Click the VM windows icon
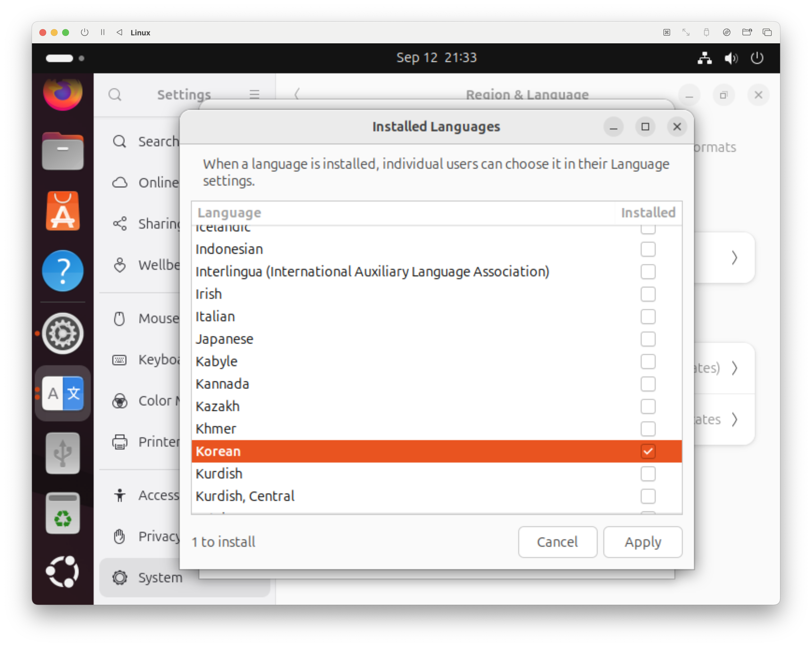 (x=767, y=33)
